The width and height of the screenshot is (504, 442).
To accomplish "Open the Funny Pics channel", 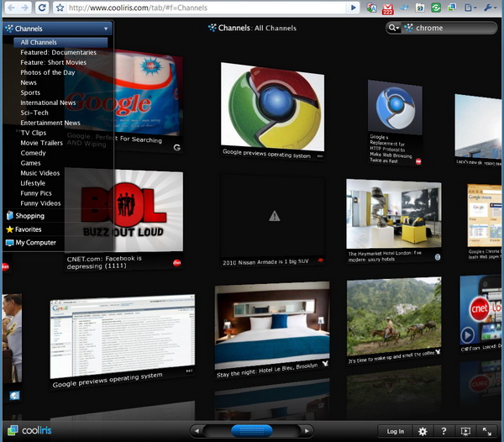I will coord(36,193).
